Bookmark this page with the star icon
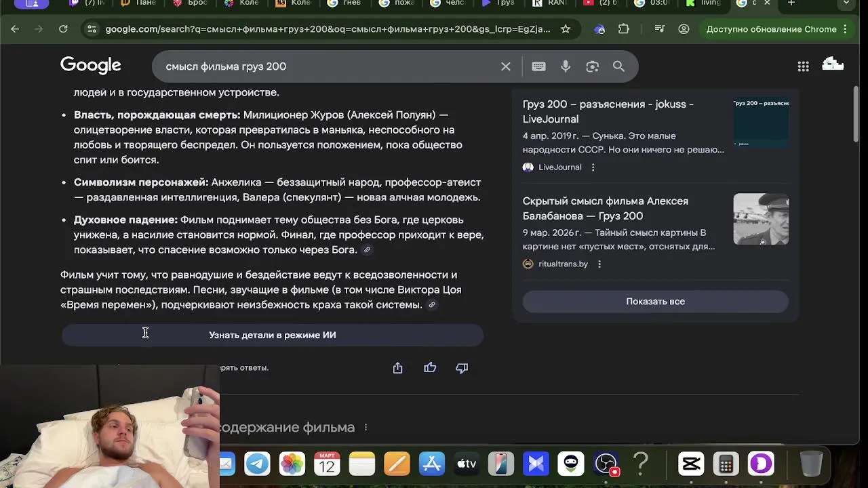The height and width of the screenshot is (488, 868). click(x=565, y=29)
